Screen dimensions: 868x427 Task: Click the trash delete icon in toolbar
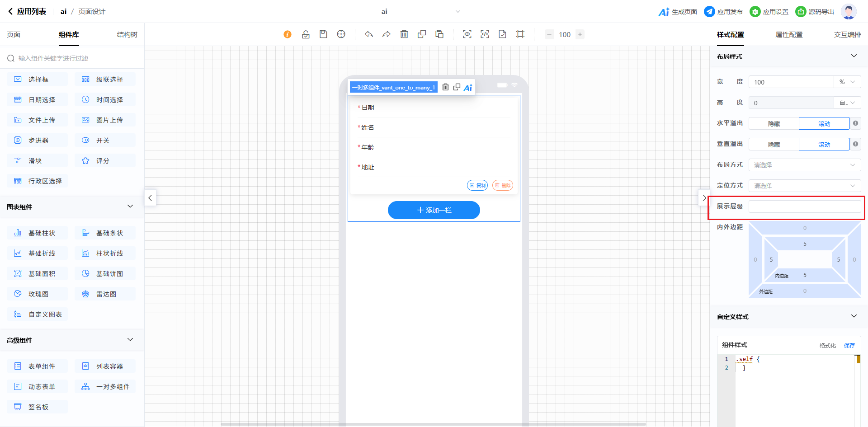click(404, 34)
